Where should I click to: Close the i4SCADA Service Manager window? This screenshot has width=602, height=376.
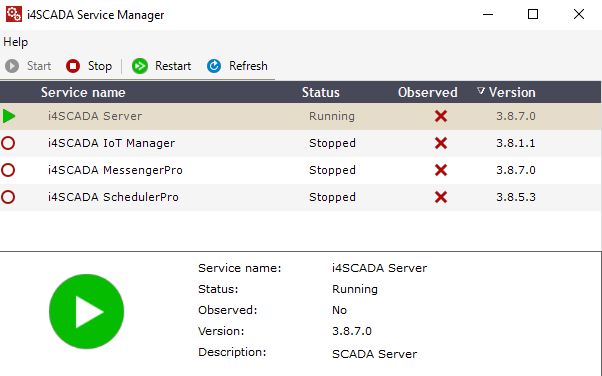[579, 15]
